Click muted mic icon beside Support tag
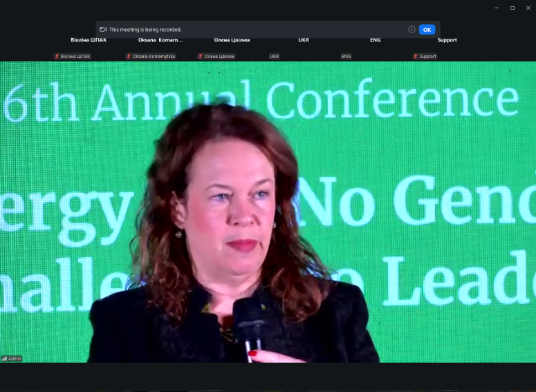 [416, 56]
